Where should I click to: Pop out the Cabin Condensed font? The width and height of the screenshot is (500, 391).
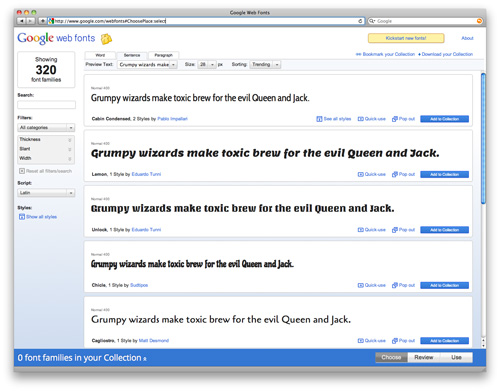tap(403, 119)
